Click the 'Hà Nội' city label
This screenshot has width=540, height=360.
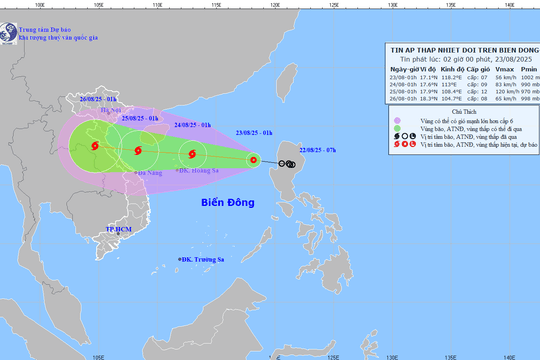111,110
